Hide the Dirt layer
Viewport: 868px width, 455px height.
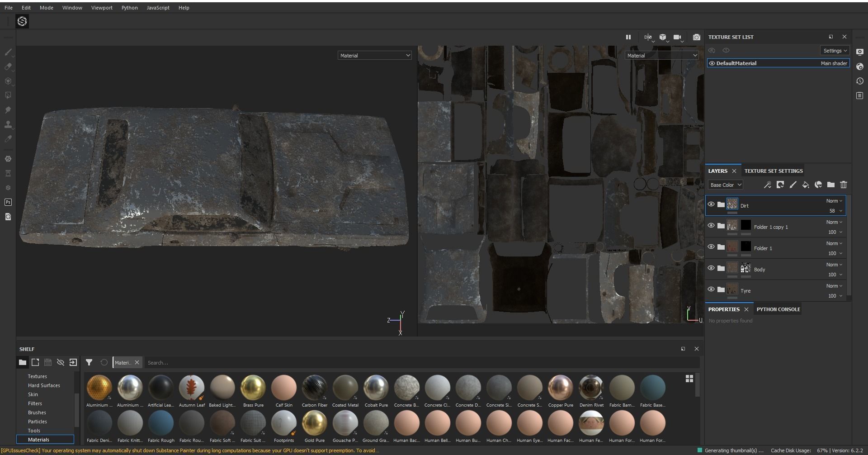pyautogui.click(x=711, y=204)
